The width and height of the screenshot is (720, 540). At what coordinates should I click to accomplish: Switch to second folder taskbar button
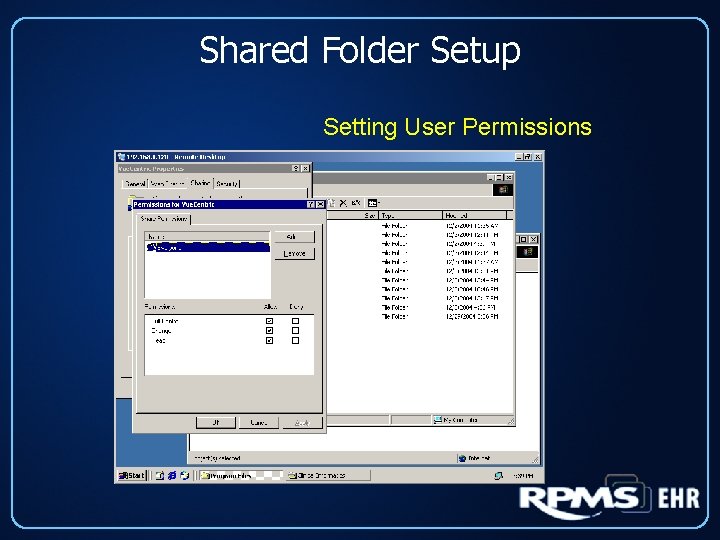point(328,476)
